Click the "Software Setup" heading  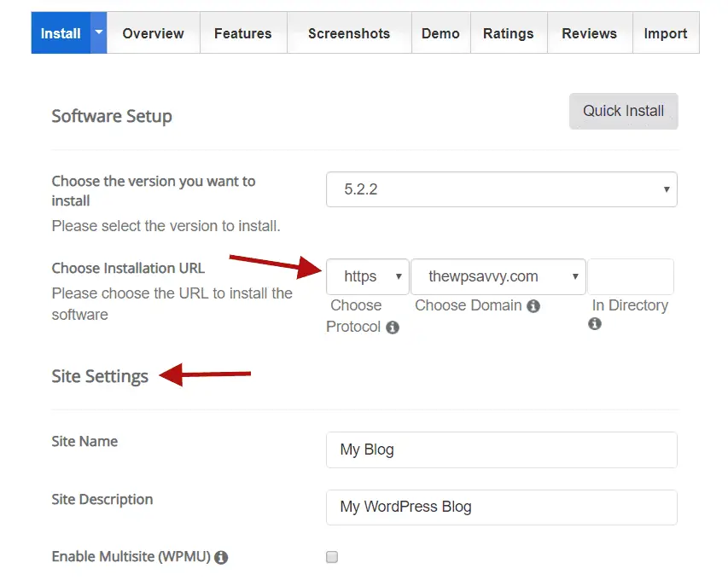[x=112, y=116]
